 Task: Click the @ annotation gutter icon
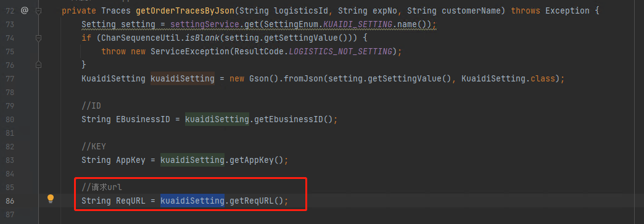[24, 10]
